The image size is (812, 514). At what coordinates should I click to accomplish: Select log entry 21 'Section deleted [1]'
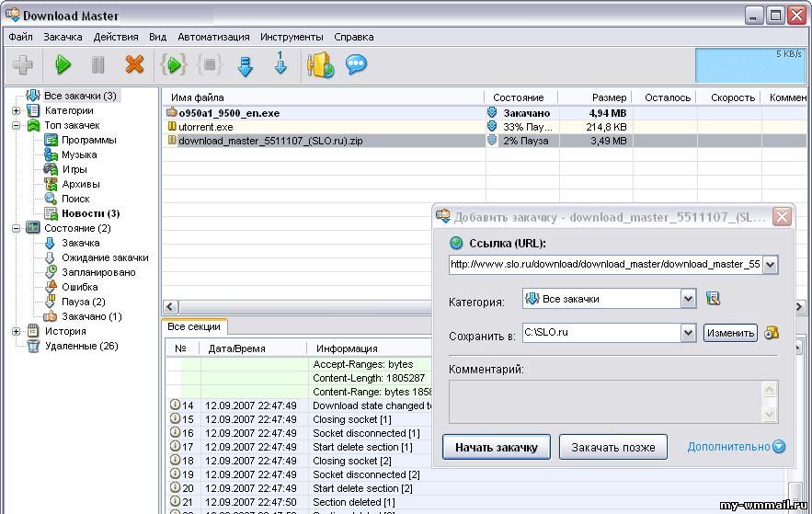pos(476,503)
